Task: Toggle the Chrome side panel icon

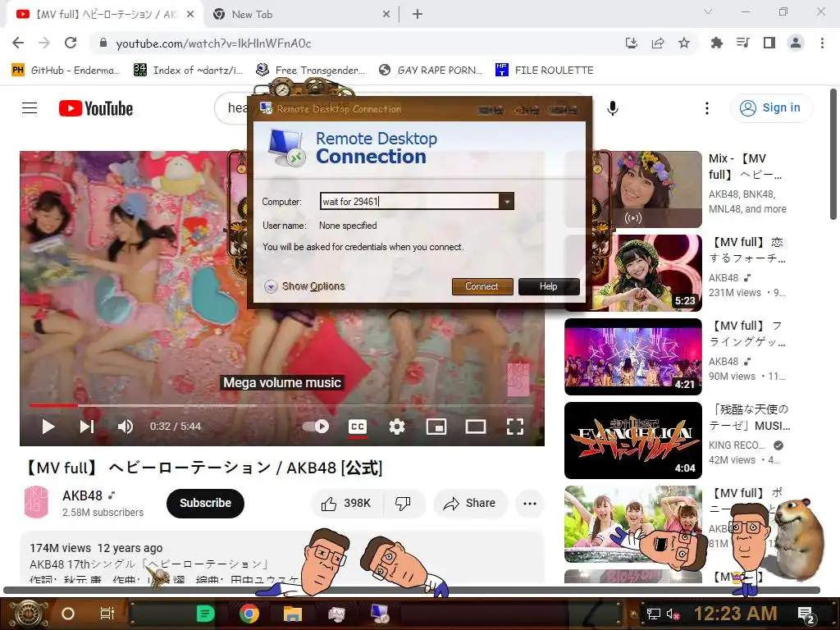Action: coord(769,43)
